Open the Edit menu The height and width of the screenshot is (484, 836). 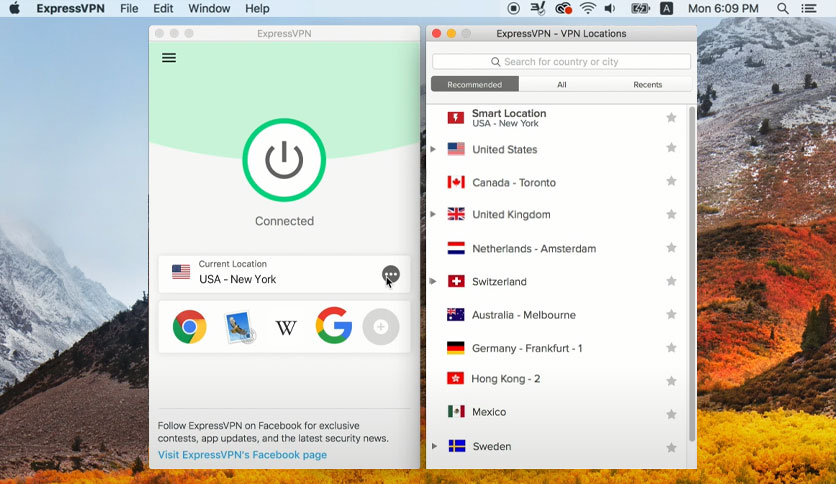163,9
